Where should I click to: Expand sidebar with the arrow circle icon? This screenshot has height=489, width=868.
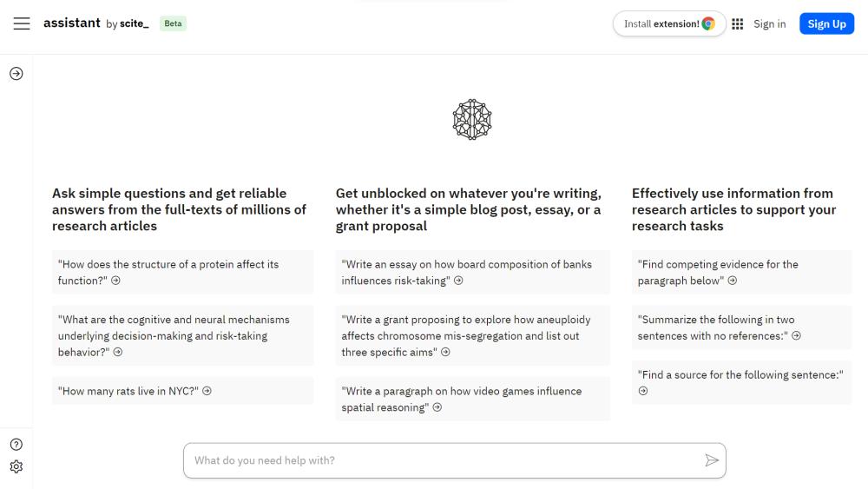click(x=16, y=74)
